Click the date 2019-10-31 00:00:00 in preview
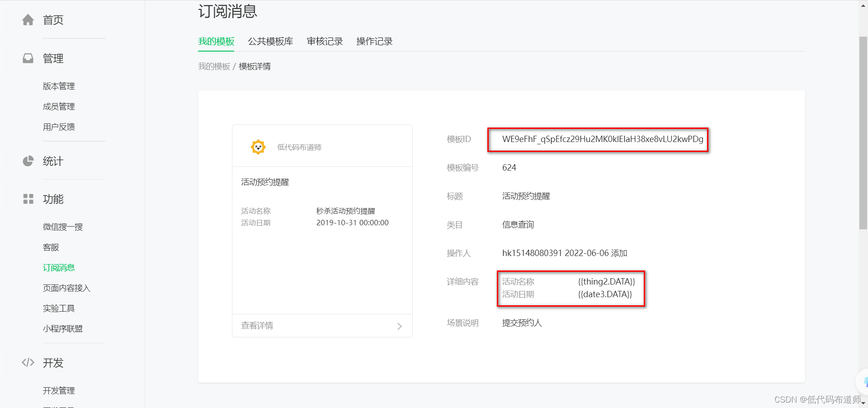The width and height of the screenshot is (868, 408). [x=353, y=223]
